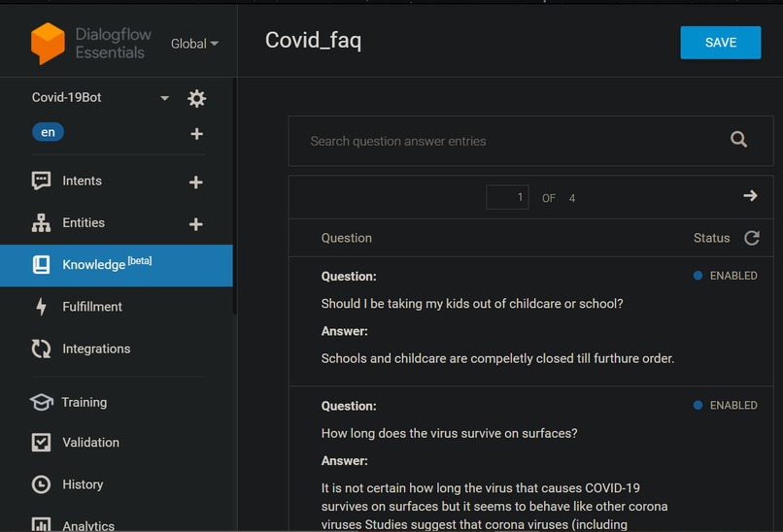783x532 pixels.
Task: Click the sidebar vertical scrollbar
Action: click(x=234, y=197)
